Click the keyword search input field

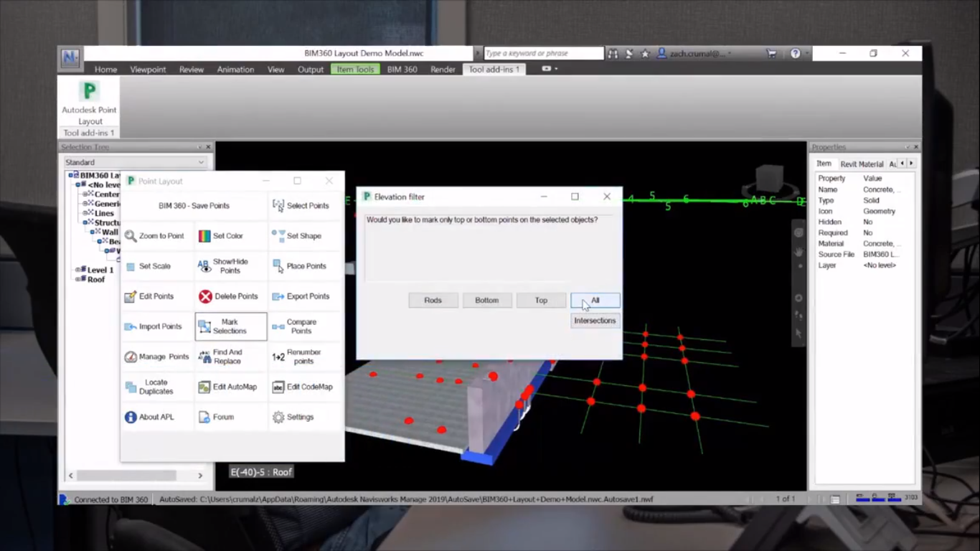click(x=543, y=53)
